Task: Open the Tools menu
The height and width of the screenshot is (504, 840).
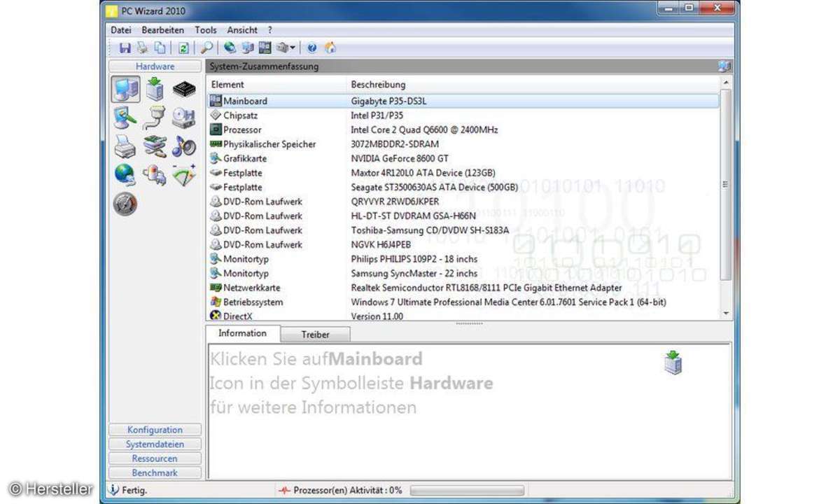Action: (206, 30)
